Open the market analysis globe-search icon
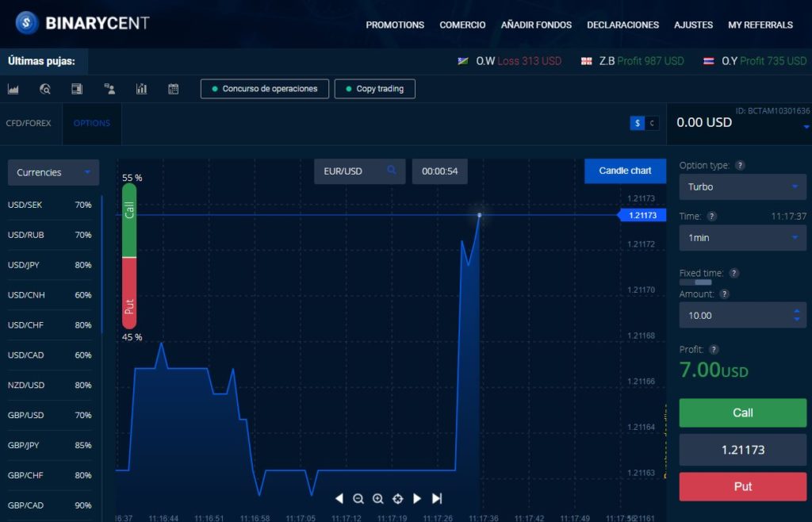The height and width of the screenshot is (522, 812). [45, 89]
